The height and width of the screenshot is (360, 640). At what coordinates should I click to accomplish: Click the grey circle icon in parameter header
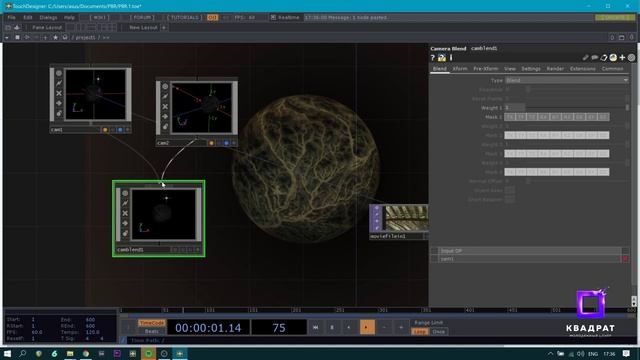tap(631, 58)
